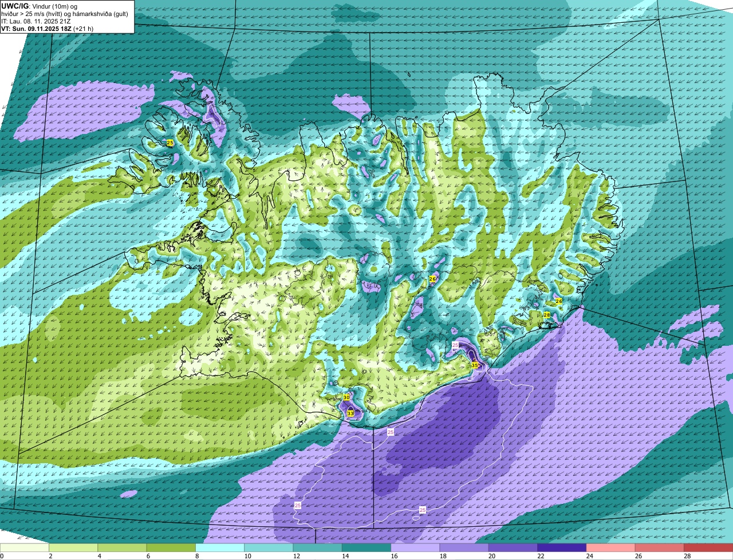
Task: Select the 24–26 pink legend swatch
Action: [x=610, y=548]
